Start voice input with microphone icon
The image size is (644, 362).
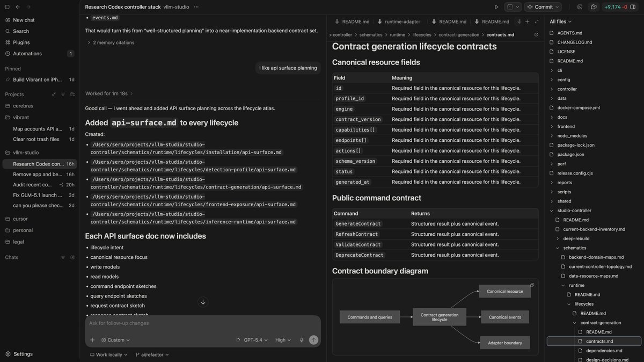(302, 340)
